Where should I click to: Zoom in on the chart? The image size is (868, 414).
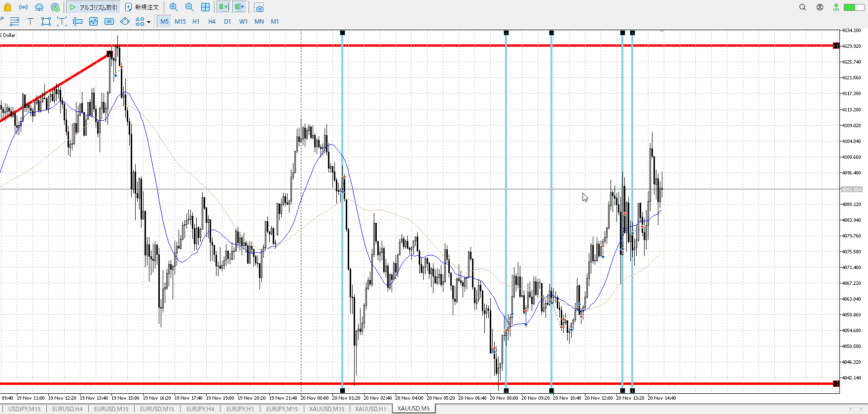tap(174, 7)
